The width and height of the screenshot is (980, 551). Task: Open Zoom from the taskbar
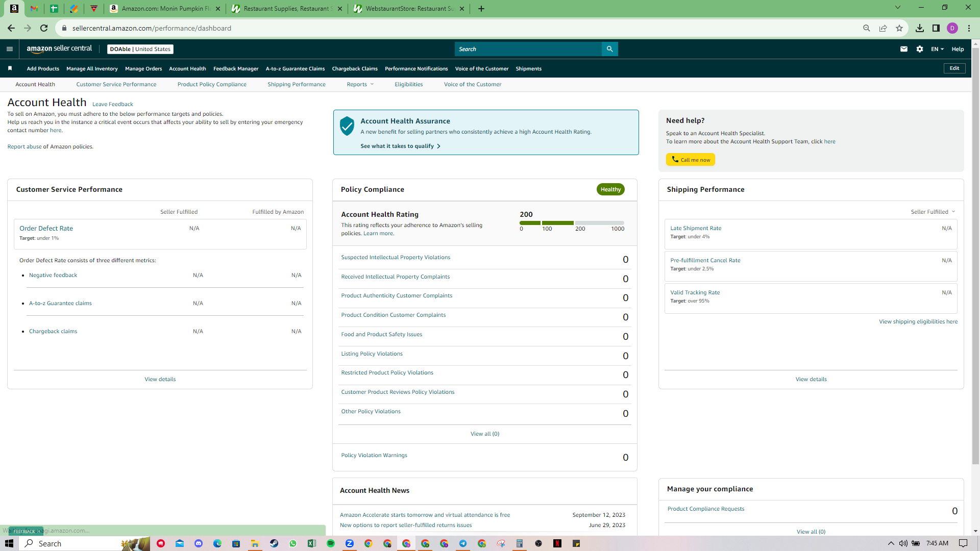tap(350, 543)
